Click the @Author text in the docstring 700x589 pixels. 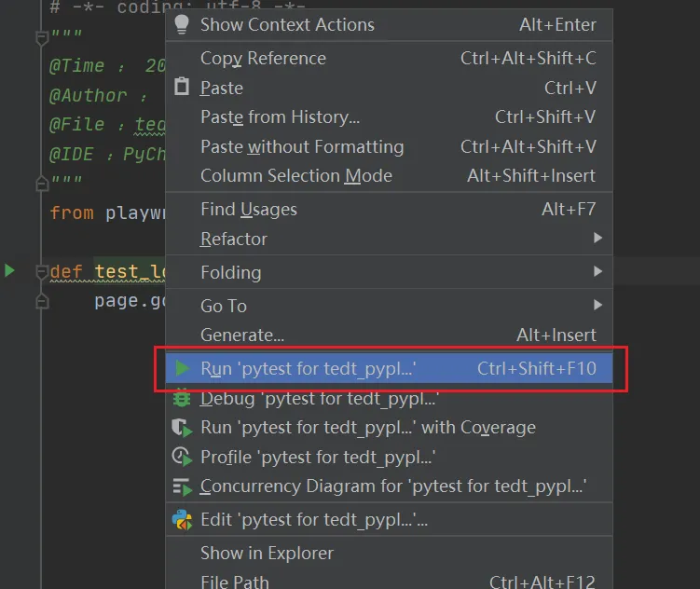89,95
